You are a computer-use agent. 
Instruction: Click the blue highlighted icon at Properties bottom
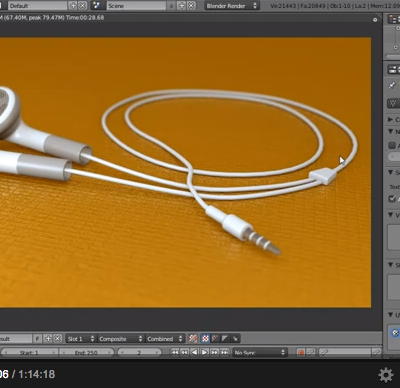point(395,333)
